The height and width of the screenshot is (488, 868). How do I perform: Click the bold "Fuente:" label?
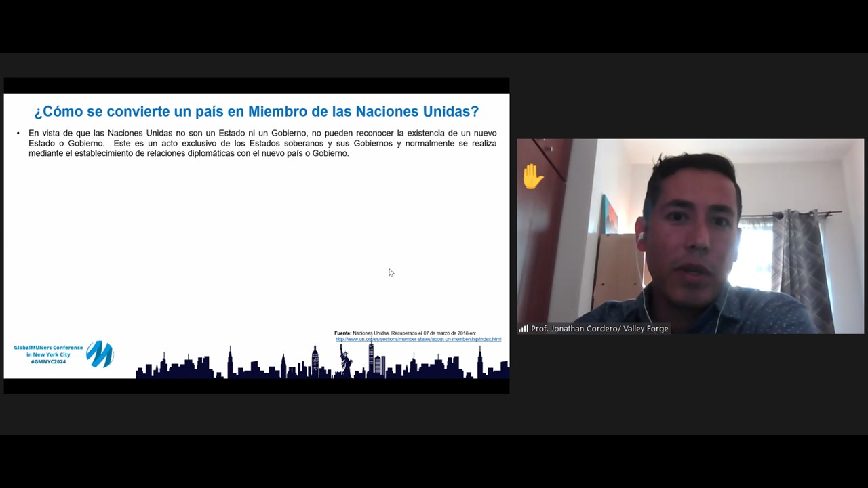(x=342, y=333)
